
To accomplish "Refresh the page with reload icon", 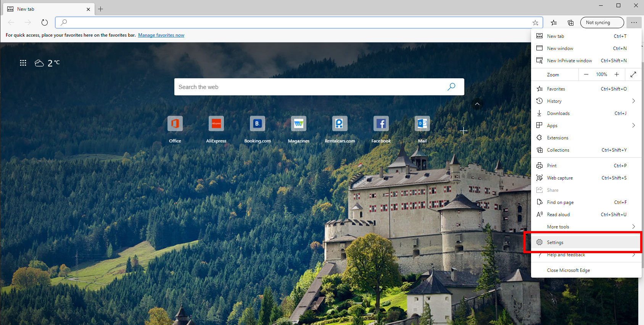I will click(45, 23).
